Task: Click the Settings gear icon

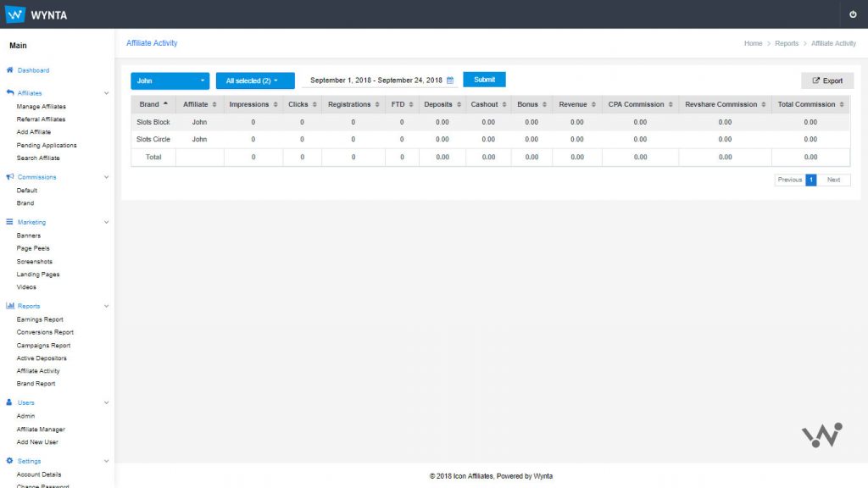Action: point(9,460)
